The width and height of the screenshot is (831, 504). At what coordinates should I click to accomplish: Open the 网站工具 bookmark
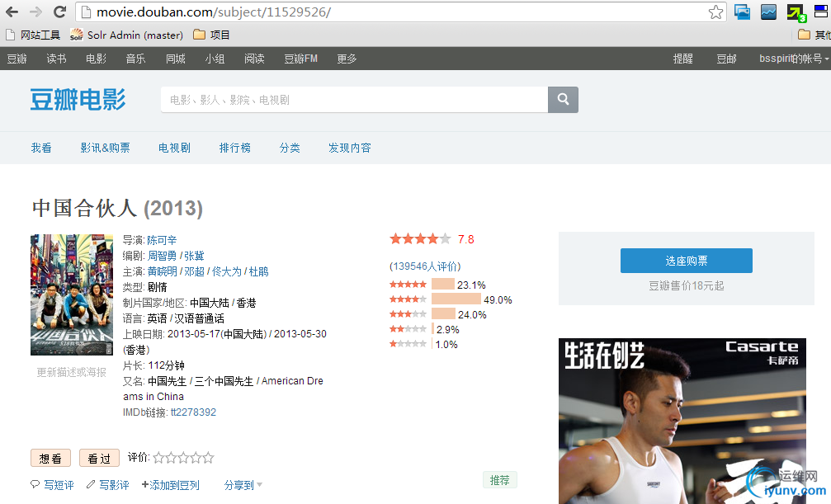33,35
